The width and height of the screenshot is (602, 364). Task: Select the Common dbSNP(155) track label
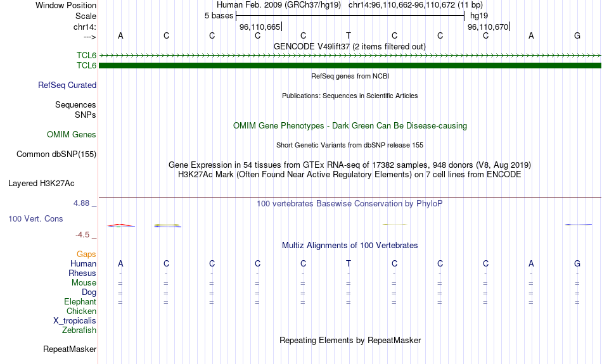click(x=56, y=154)
